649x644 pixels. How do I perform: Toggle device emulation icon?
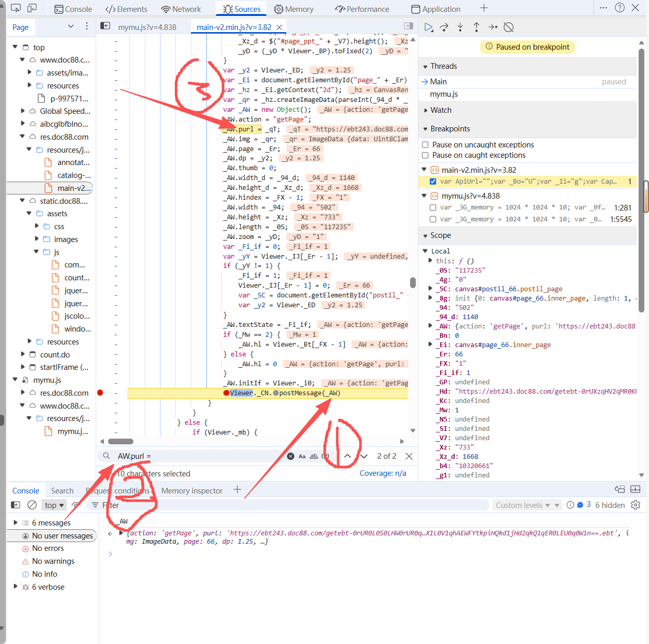point(32,9)
